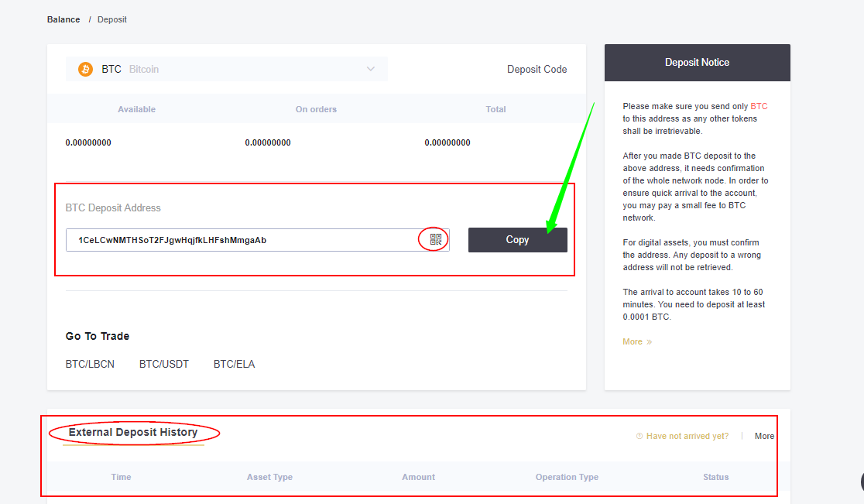Click the BTC Deposit Address label
Image resolution: width=864 pixels, height=504 pixels.
click(x=113, y=207)
